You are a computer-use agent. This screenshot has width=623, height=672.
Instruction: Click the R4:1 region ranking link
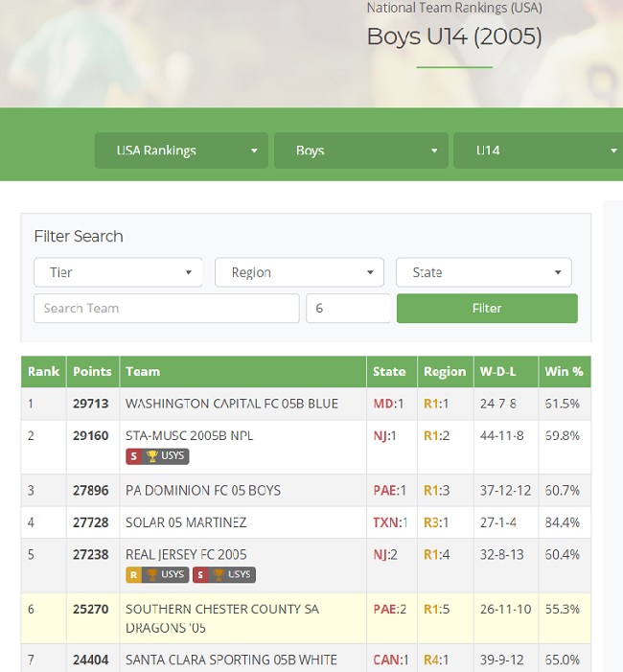436,660
